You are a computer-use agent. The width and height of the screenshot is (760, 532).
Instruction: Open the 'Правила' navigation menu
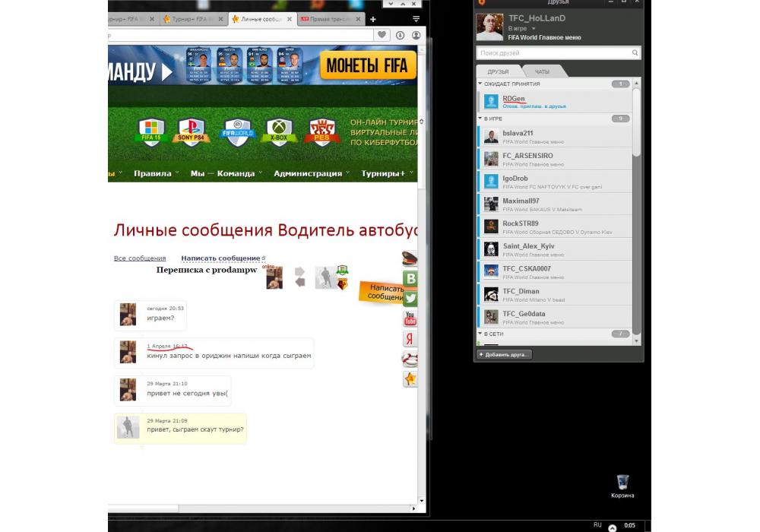click(x=155, y=173)
